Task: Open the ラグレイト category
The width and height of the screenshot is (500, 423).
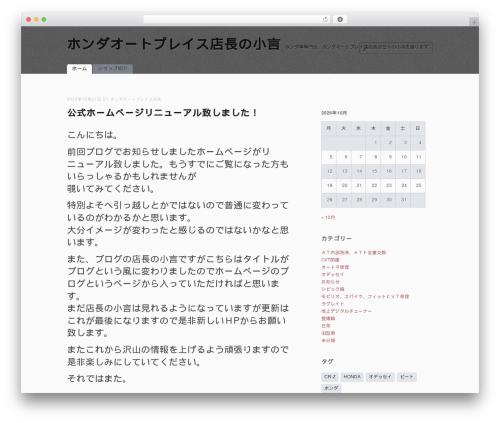Action: (332, 304)
